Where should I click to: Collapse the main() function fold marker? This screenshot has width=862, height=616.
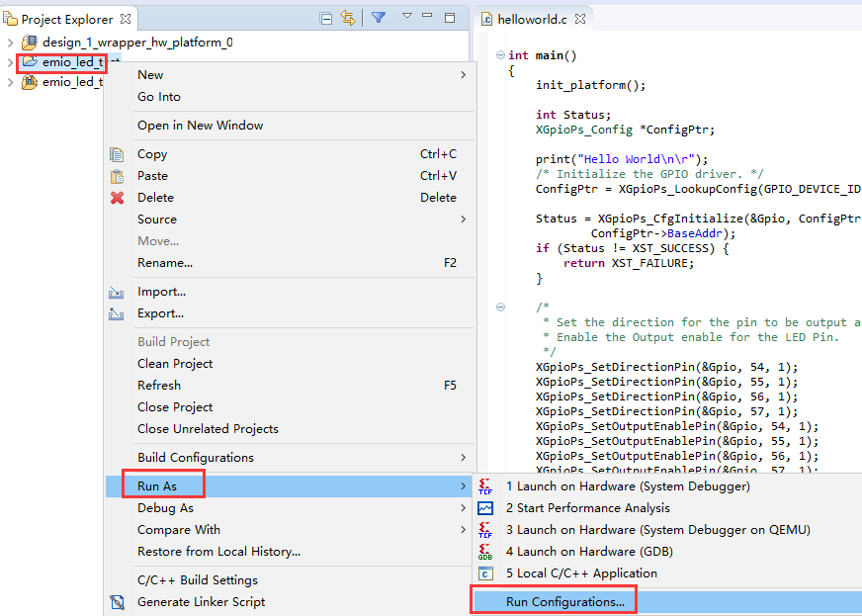point(500,55)
